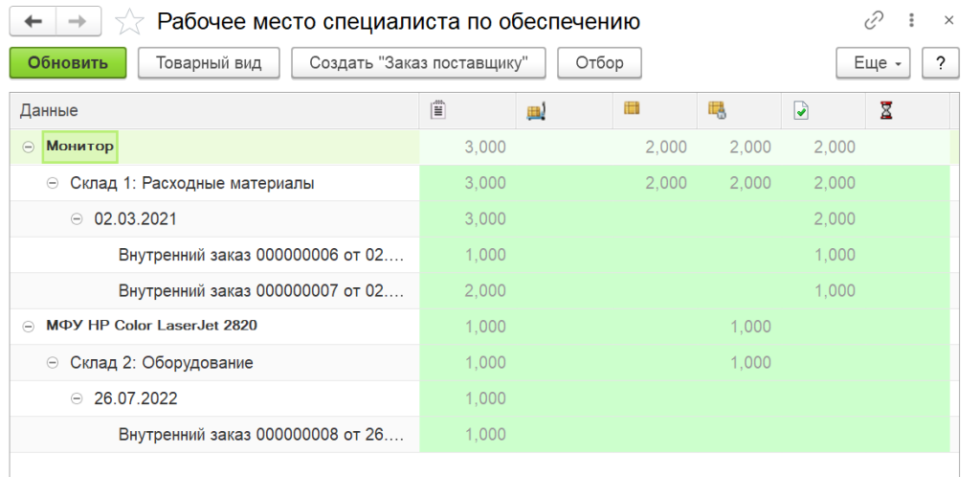Click the locked box column header icon
The height and width of the screenshot is (477, 980).
point(717,111)
